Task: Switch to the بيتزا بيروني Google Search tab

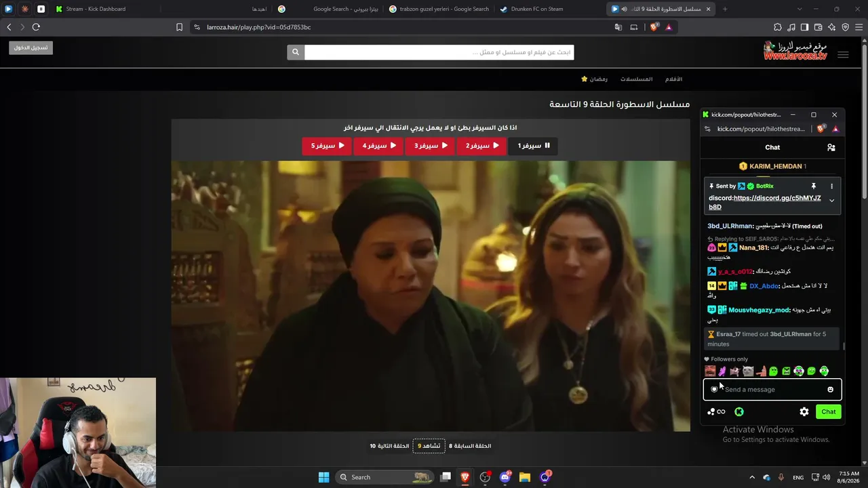Action: [328, 9]
